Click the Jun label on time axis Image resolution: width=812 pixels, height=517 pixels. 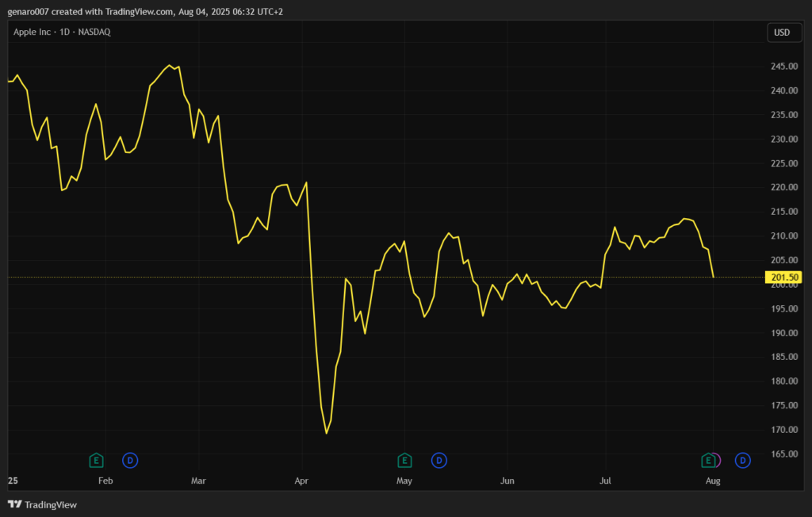[x=507, y=481]
